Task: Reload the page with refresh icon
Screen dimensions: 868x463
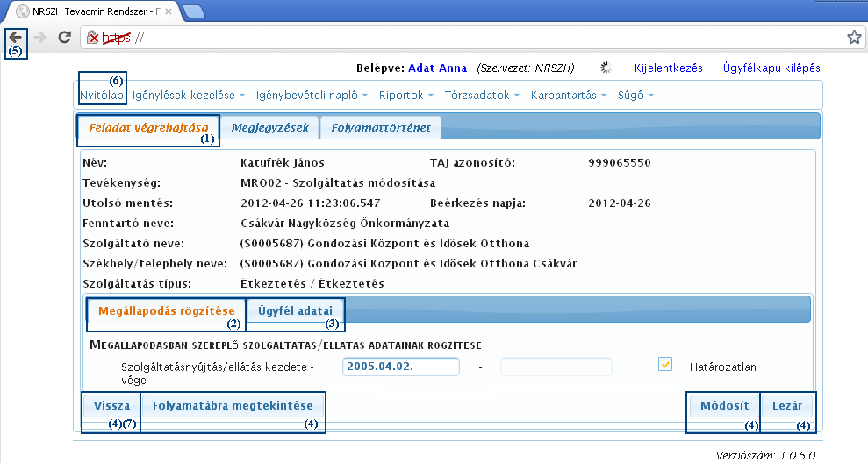Action: [x=65, y=37]
